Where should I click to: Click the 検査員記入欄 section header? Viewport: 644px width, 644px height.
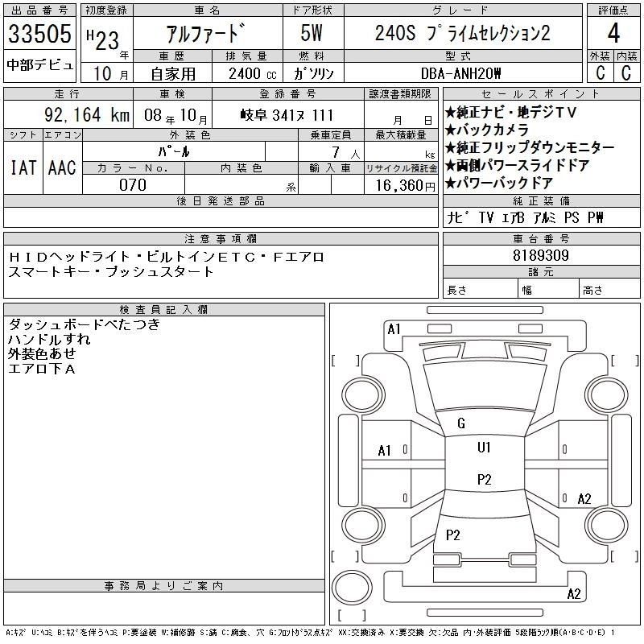164,310
